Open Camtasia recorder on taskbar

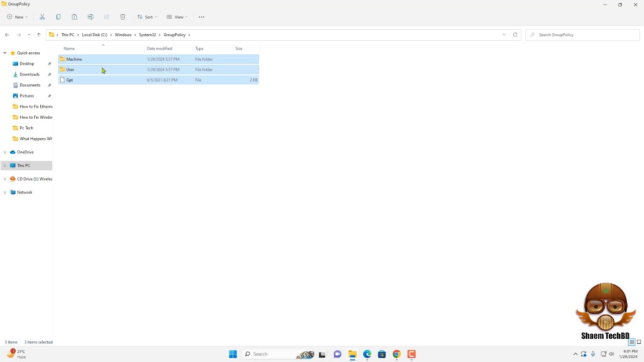click(412, 354)
